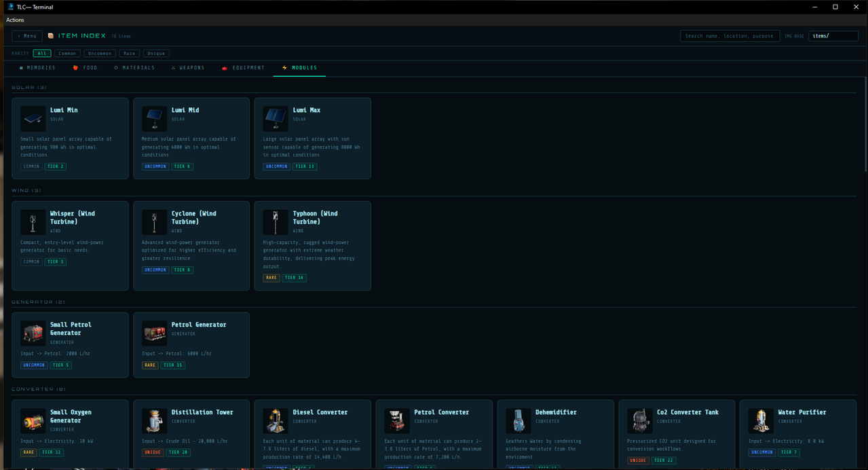
Task: Select the Diesel Converter icon
Action: pyautogui.click(x=276, y=421)
